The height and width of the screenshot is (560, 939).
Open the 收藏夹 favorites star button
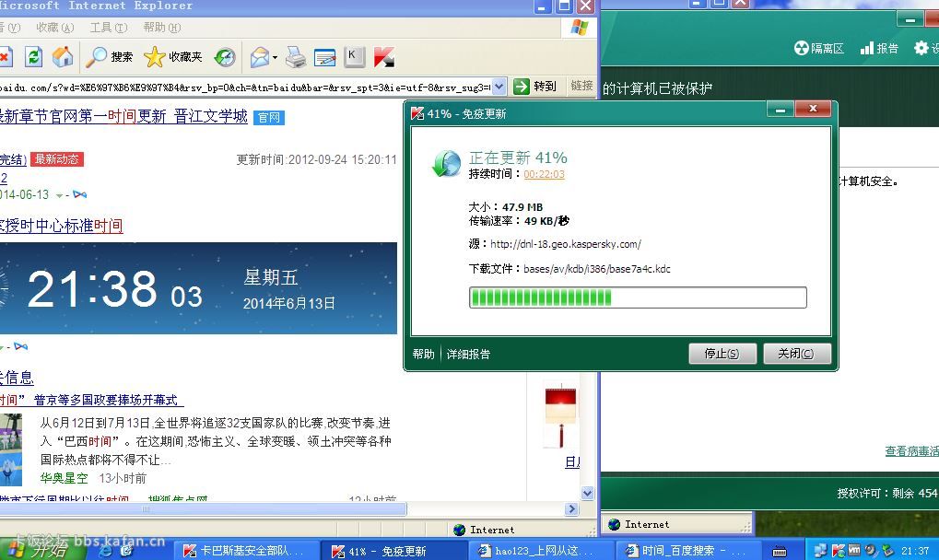[173, 57]
